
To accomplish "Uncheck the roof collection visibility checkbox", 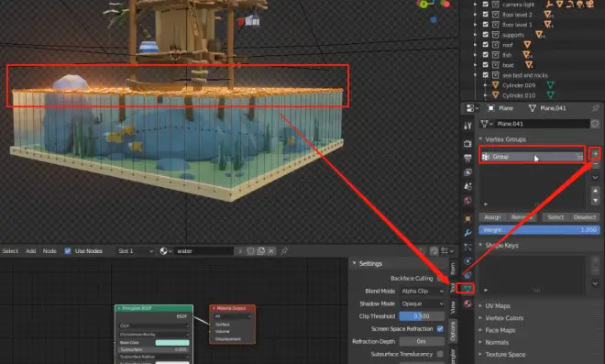I will pos(486,45).
